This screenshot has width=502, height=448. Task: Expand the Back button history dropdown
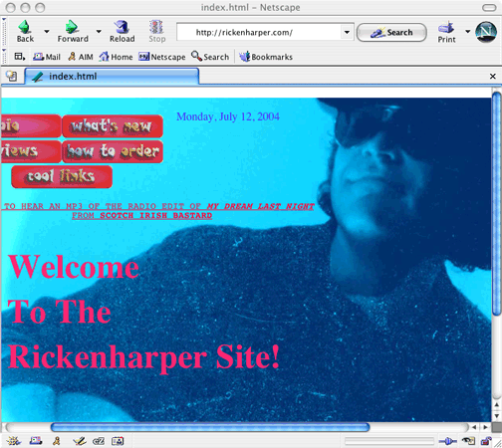(x=47, y=32)
